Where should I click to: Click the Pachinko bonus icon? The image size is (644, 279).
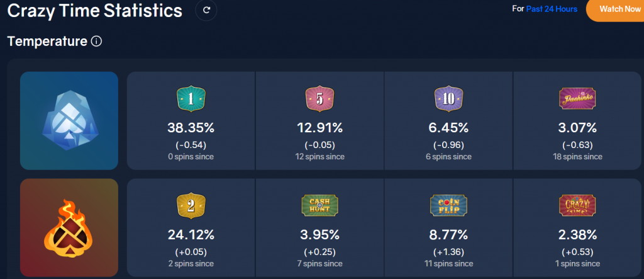[x=577, y=98]
